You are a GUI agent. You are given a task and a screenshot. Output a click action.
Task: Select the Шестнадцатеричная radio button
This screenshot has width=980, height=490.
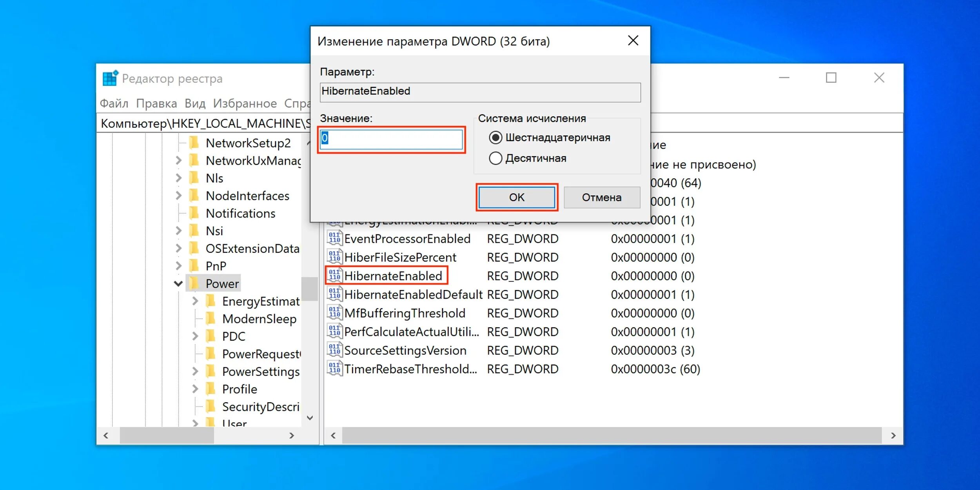[x=495, y=138]
